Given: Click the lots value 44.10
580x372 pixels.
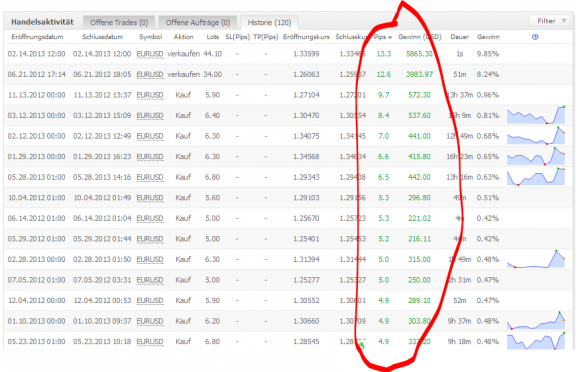Looking at the screenshot, I should point(212,54).
